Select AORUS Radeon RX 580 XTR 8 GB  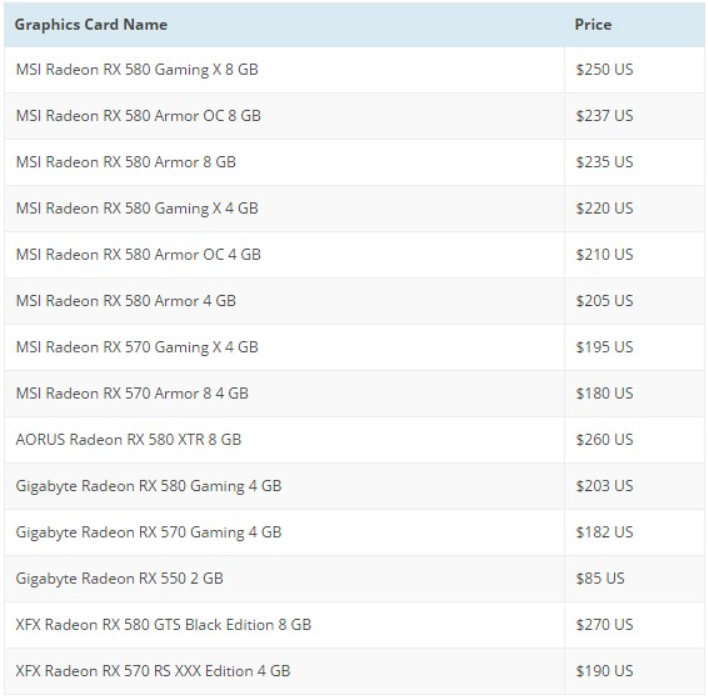coord(129,439)
